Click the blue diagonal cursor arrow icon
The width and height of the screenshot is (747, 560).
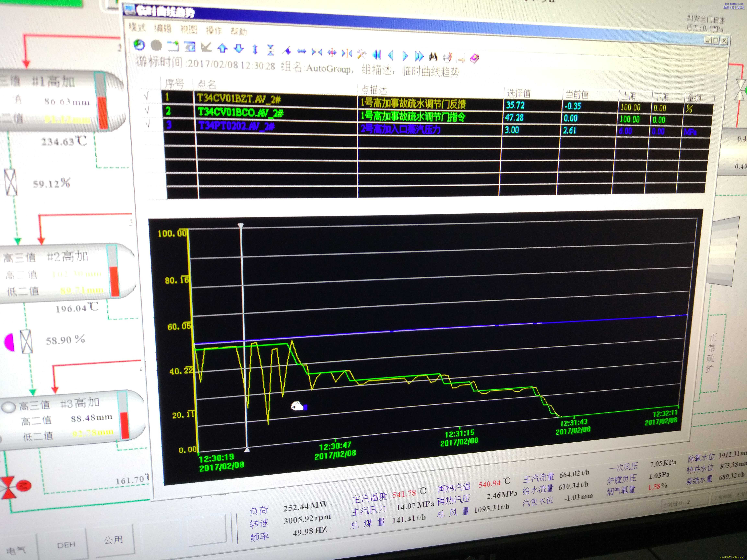[x=287, y=51]
